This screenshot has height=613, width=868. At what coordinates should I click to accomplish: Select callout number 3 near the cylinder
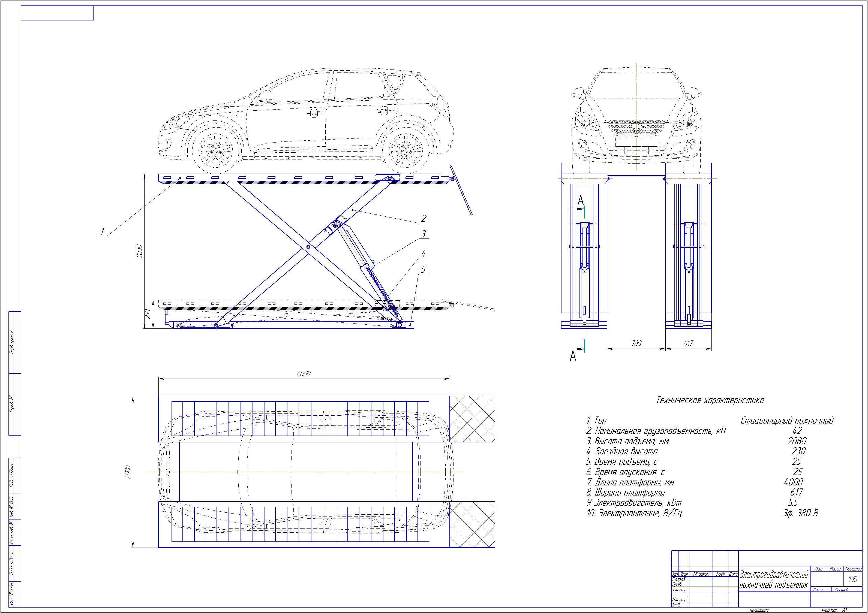(x=424, y=234)
